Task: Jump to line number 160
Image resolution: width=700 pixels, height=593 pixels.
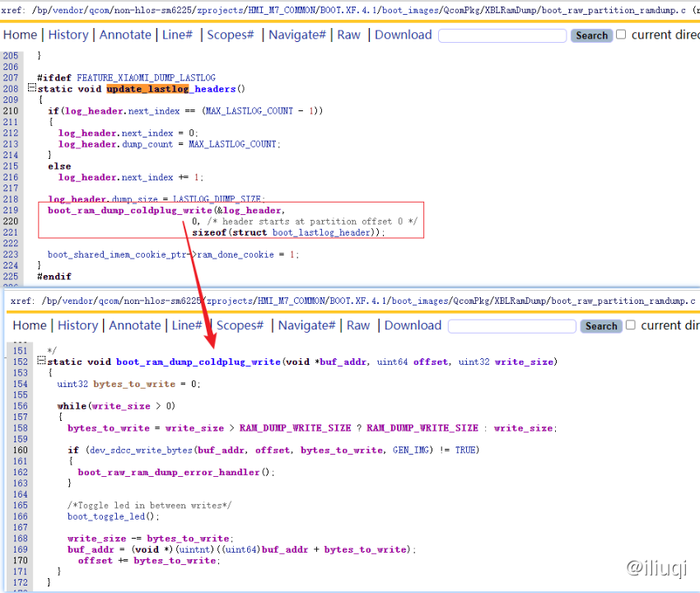Action: tap(20, 450)
